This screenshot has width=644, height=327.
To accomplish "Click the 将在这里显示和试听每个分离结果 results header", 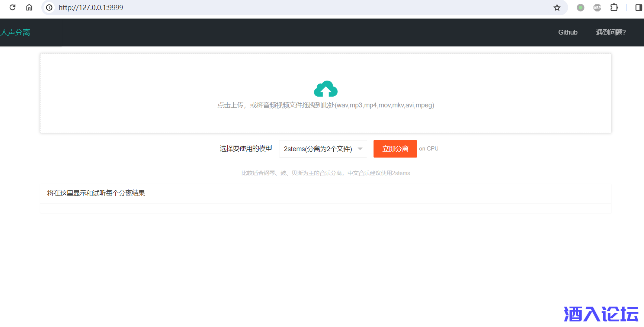I will click(96, 193).
